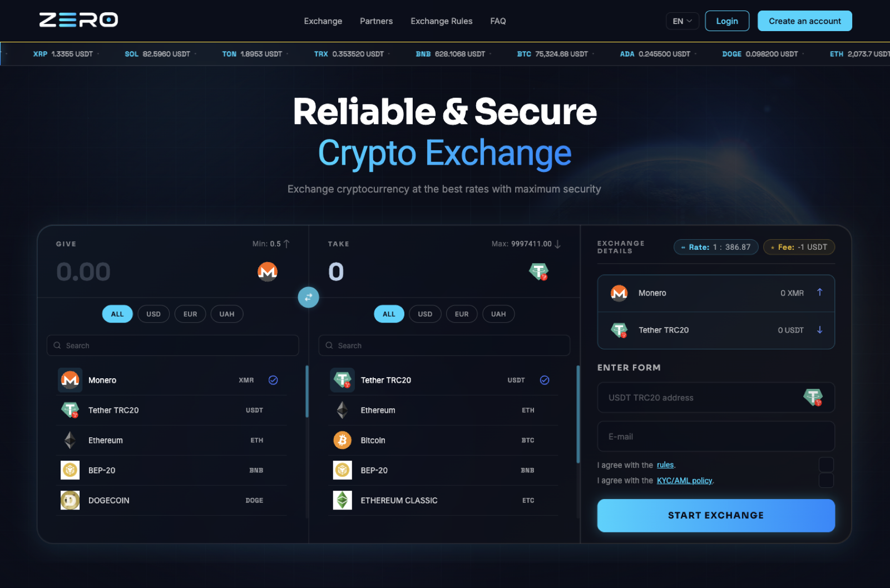This screenshot has height=588, width=890.
Task: Click the Tether icon in the Take amount box
Action: pos(538,271)
